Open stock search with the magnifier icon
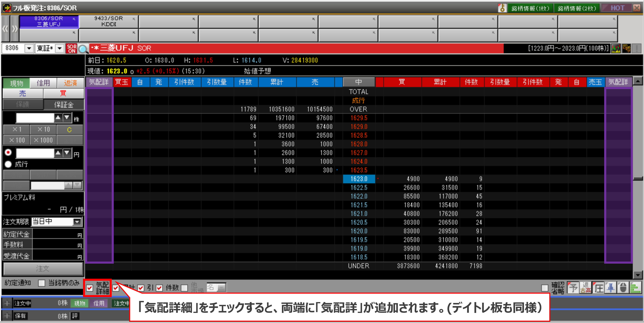This screenshot has width=644, height=323. [x=83, y=49]
